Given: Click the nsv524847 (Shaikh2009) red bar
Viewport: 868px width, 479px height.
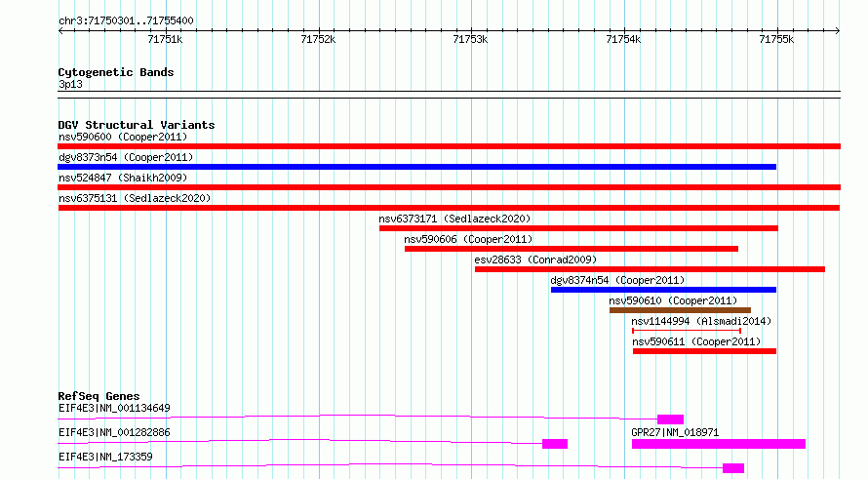Looking at the screenshot, I should pos(449,187).
